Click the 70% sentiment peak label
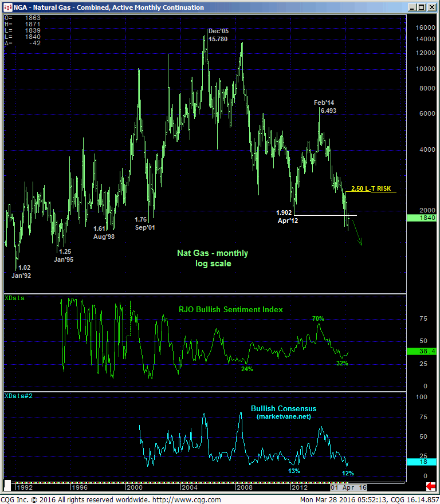 318,318
